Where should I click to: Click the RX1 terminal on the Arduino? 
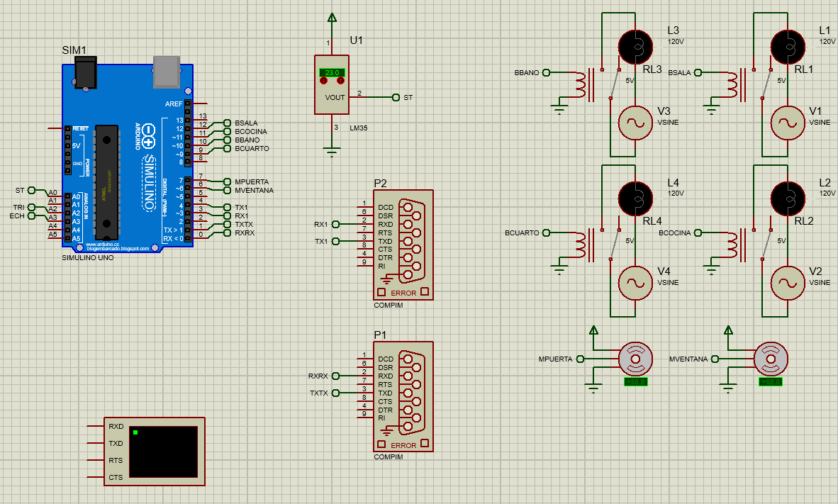[x=227, y=216]
